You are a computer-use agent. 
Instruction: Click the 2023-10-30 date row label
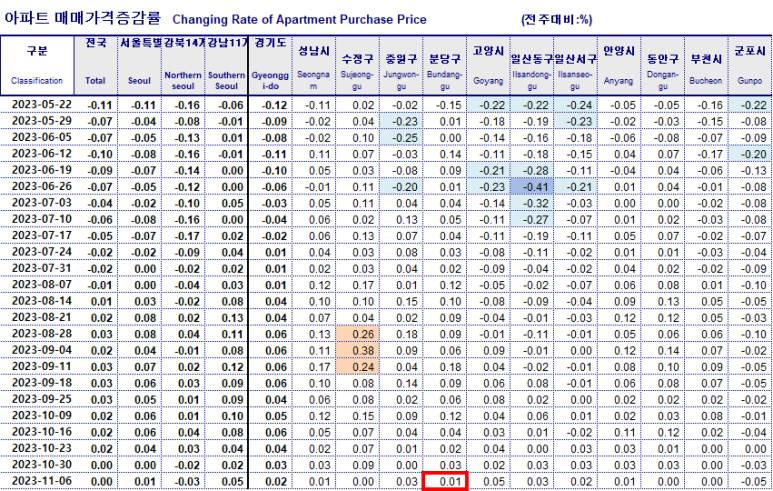[42, 464]
